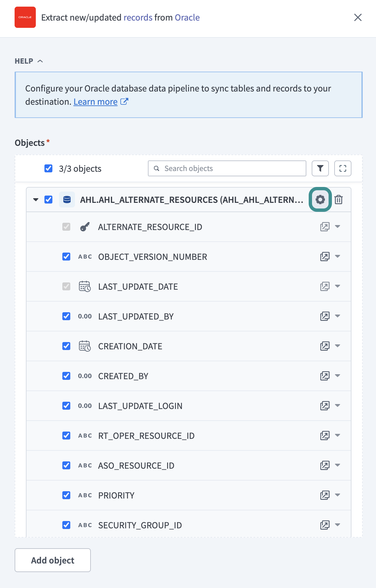Image resolution: width=376 pixels, height=588 pixels.
Task: Collapse the HELP section
Action: [x=29, y=61]
